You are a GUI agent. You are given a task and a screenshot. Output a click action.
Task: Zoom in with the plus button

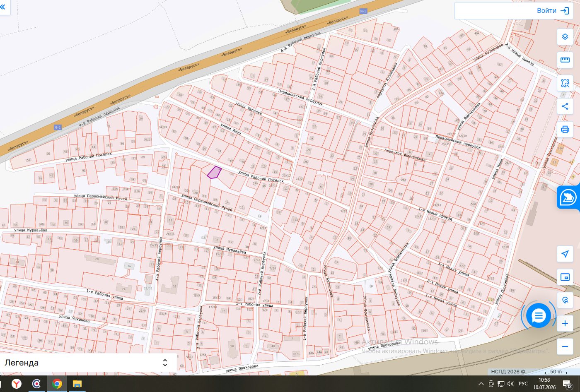coord(565,323)
